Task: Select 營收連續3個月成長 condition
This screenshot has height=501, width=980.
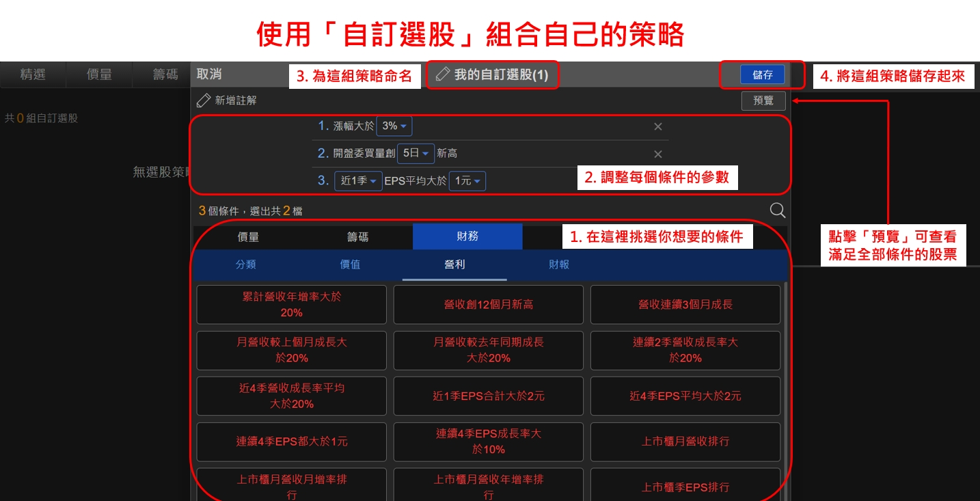Action: point(685,305)
